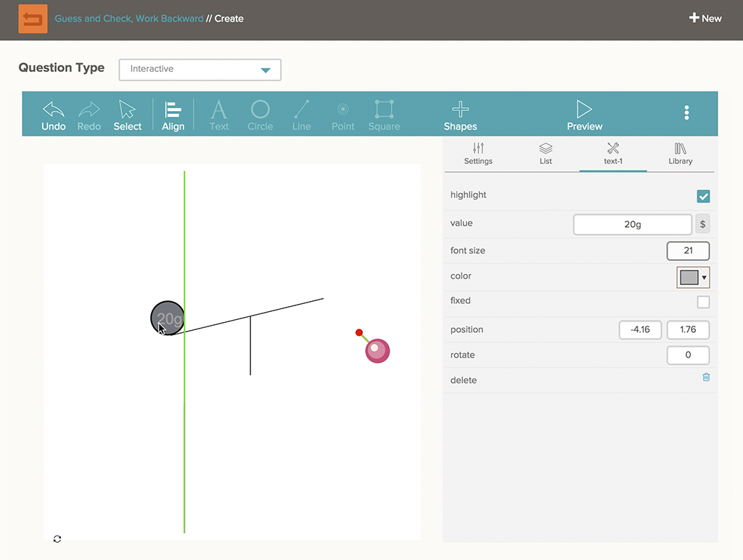Viewport: 743px width, 560px height.
Task: Uncheck the highlight checkbox
Action: pyautogui.click(x=703, y=197)
